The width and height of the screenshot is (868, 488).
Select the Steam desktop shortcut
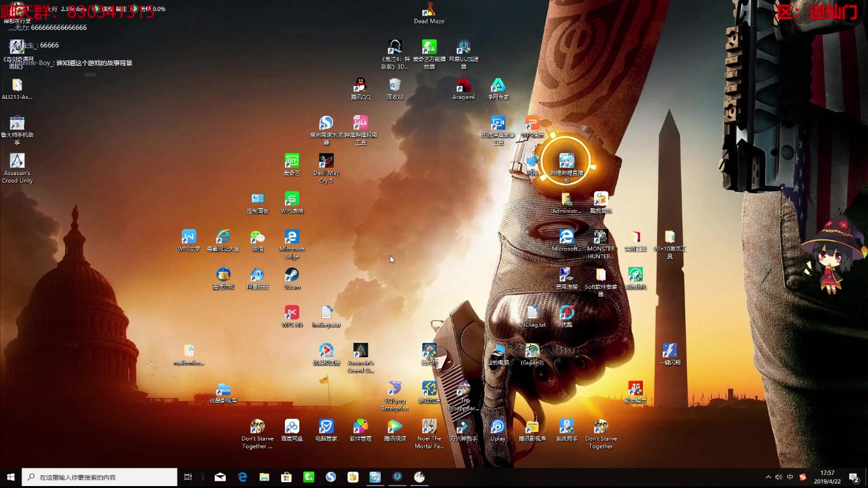tap(292, 279)
